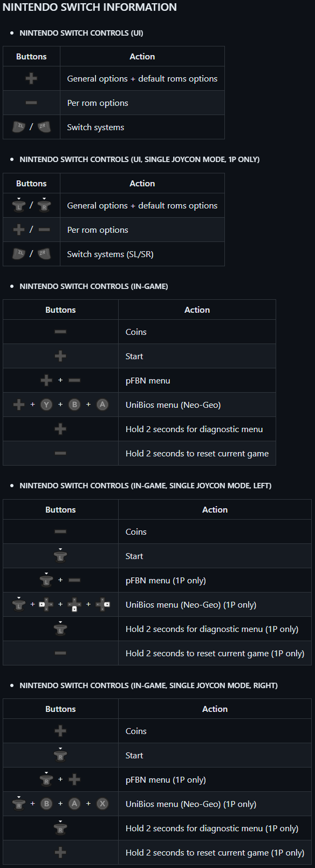The height and width of the screenshot is (868, 315).
Task: Click the R stick icon in the single joycon UI table
Action: (44, 205)
